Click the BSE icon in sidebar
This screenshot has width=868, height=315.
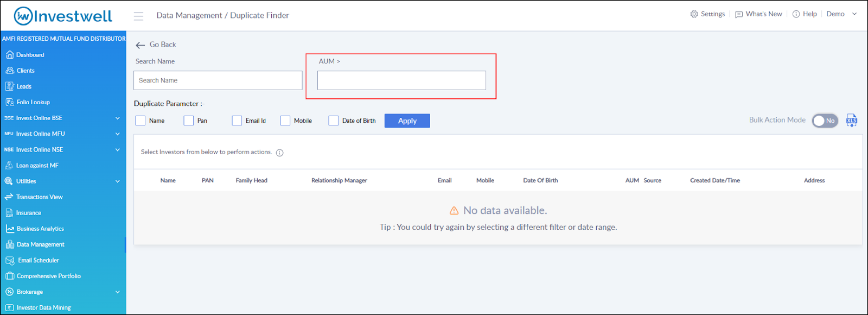tap(9, 118)
